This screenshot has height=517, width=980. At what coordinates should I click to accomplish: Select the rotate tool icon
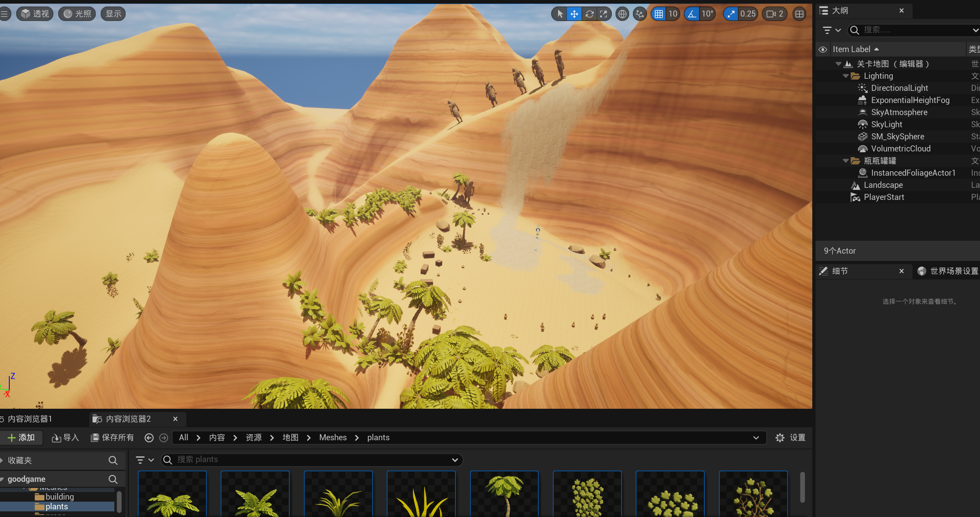pos(589,14)
